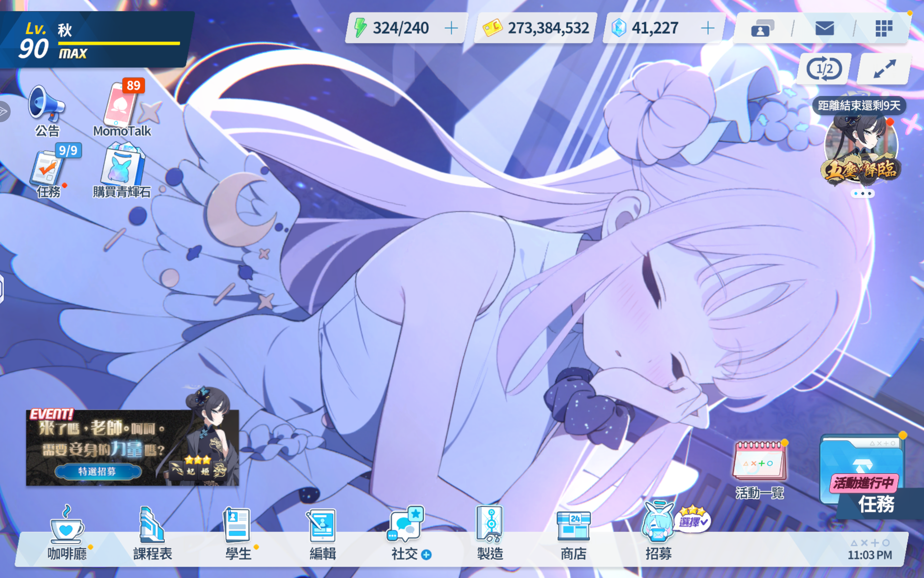Expand event list via three dots

pyautogui.click(x=862, y=194)
